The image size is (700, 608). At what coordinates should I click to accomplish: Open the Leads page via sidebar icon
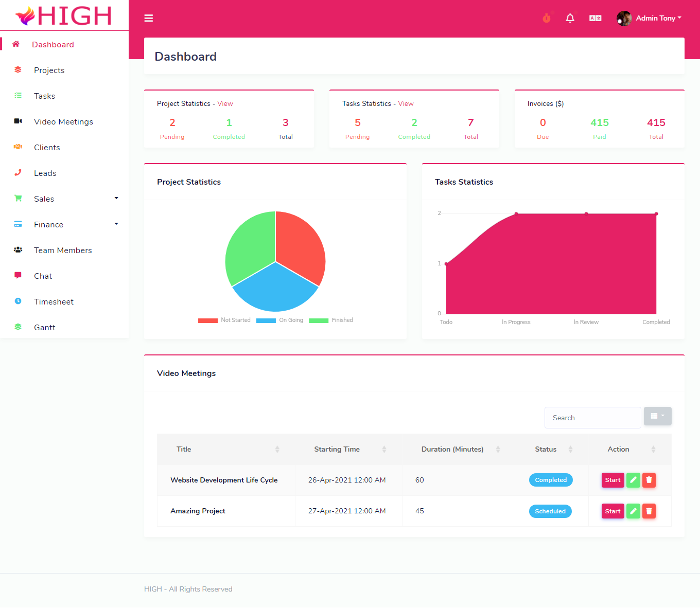17,173
